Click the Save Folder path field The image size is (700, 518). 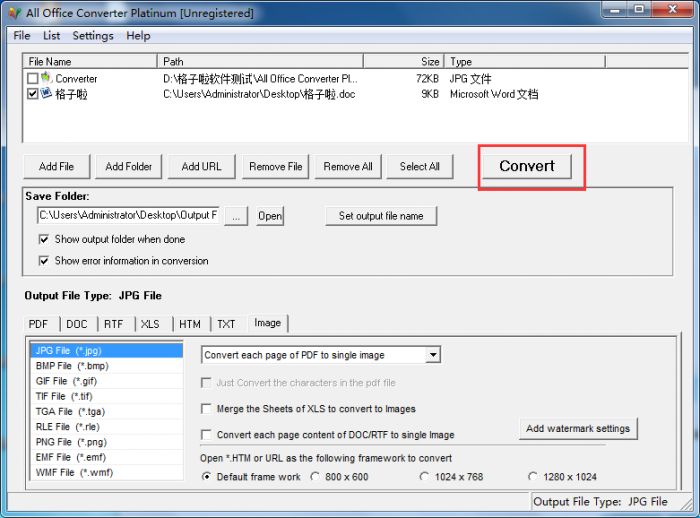click(x=128, y=216)
